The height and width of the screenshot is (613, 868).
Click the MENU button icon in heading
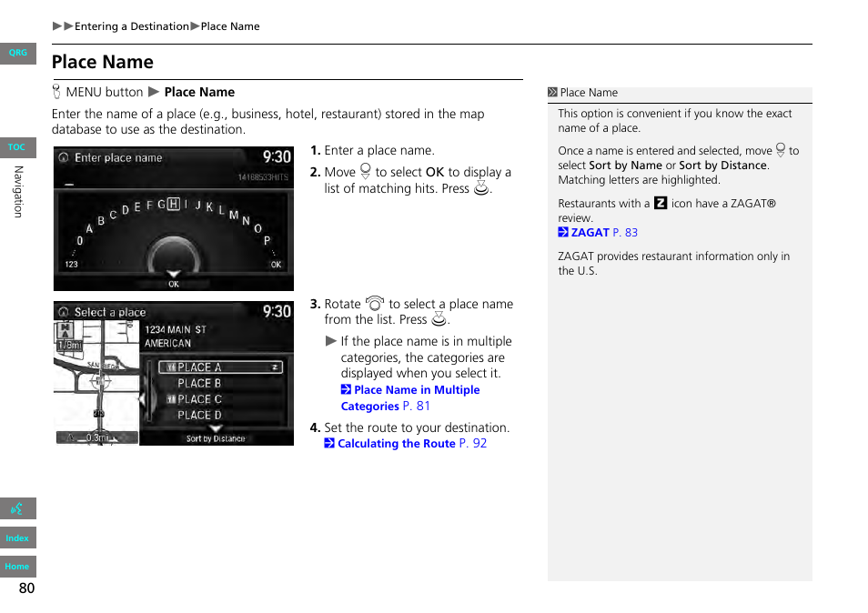click(56, 92)
